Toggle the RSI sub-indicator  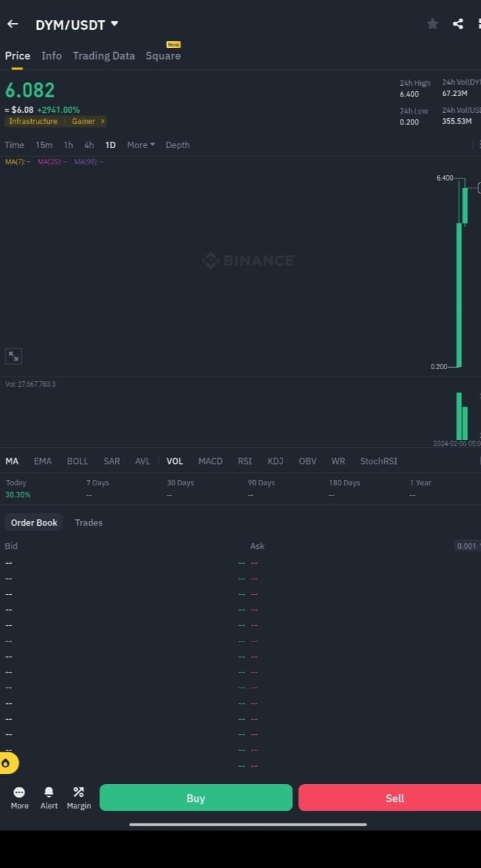coord(245,461)
